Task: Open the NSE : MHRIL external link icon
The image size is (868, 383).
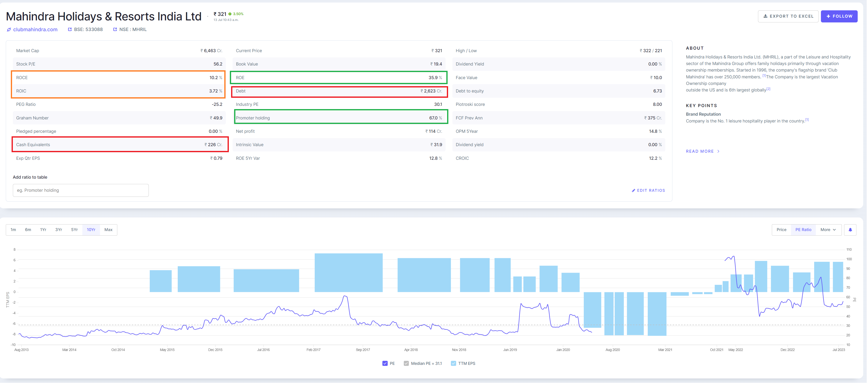Action: pos(115,29)
